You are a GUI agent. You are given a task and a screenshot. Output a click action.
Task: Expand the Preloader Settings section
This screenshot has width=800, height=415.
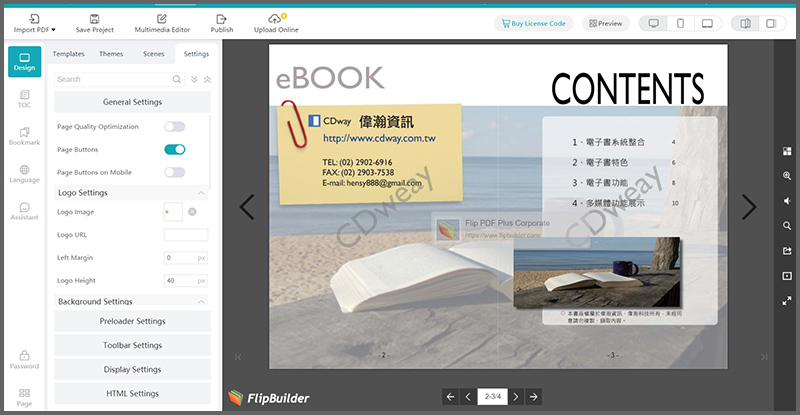(133, 321)
